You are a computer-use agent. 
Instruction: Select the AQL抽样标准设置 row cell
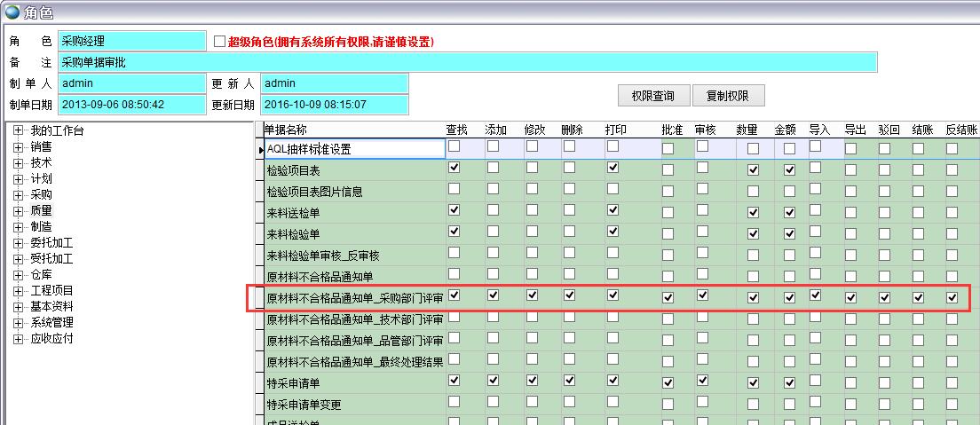[353, 149]
